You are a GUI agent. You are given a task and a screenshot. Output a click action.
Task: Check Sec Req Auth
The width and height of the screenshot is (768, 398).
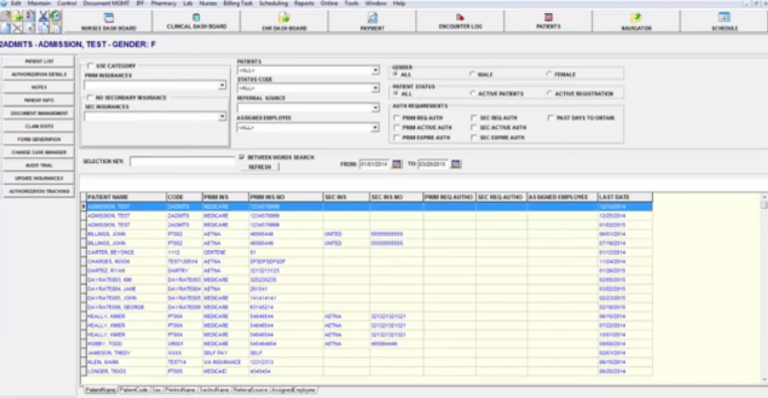pyautogui.click(x=474, y=118)
